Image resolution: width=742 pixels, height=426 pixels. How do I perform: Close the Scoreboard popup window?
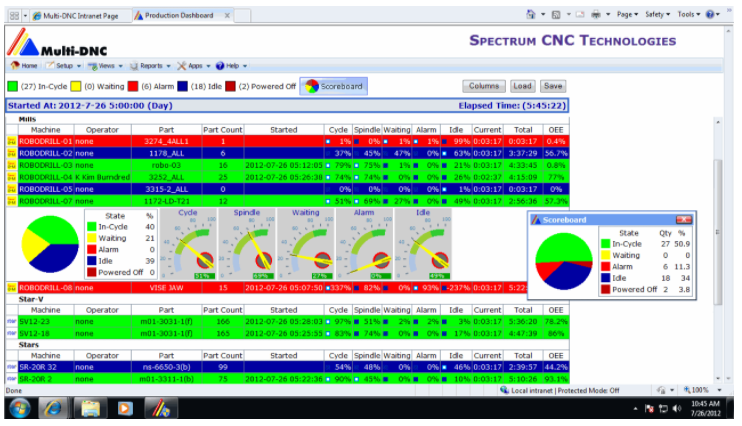[684, 220]
